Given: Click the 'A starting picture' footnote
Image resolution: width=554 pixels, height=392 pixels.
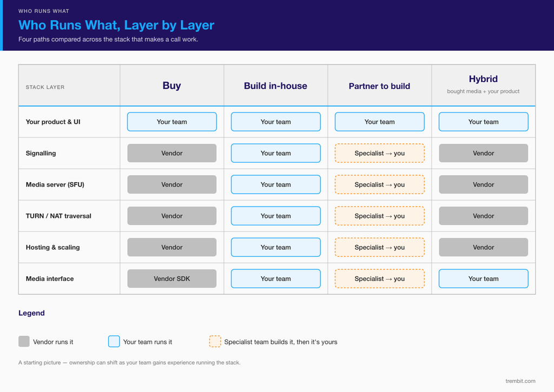Looking at the screenshot, I should click(x=129, y=362).
